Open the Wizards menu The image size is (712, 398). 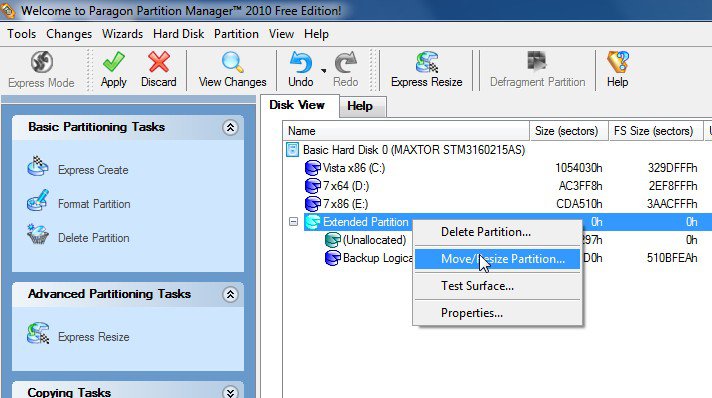tap(123, 34)
